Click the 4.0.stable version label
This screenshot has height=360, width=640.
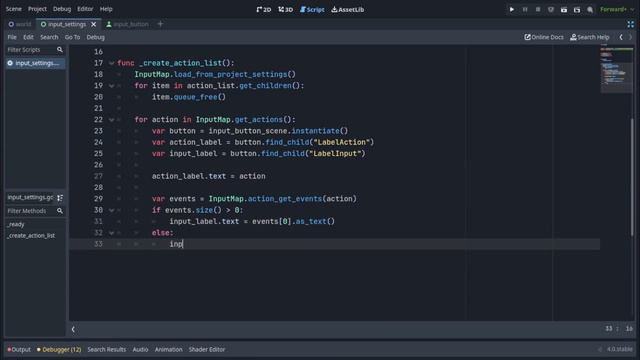(619, 349)
